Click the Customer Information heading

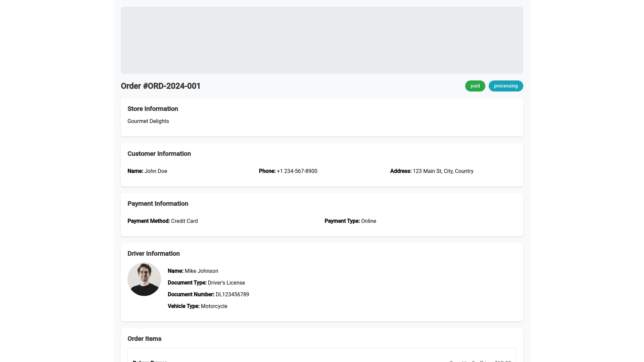tap(159, 154)
